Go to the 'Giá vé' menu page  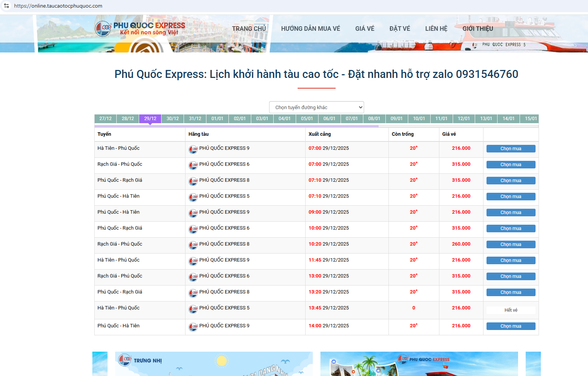point(365,29)
